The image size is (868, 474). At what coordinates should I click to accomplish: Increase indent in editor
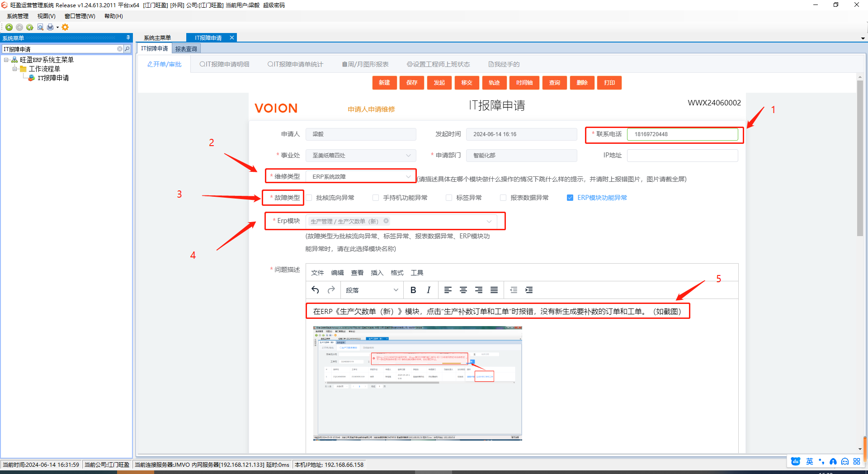[529, 290]
